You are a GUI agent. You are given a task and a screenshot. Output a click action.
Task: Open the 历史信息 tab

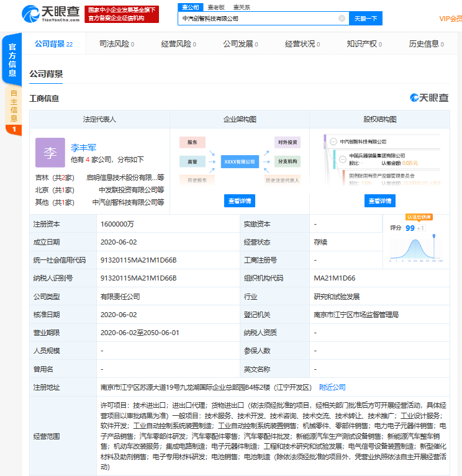[427, 44]
